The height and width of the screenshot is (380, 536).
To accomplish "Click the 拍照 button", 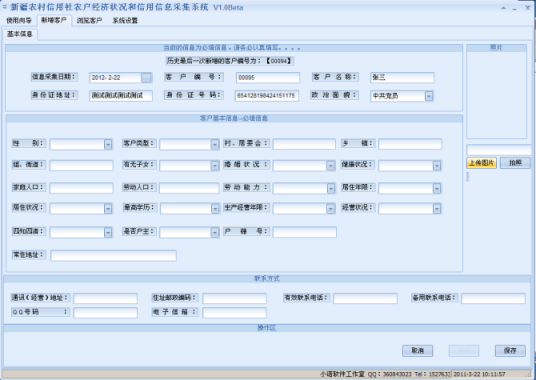I will pyautogui.click(x=515, y=163).
